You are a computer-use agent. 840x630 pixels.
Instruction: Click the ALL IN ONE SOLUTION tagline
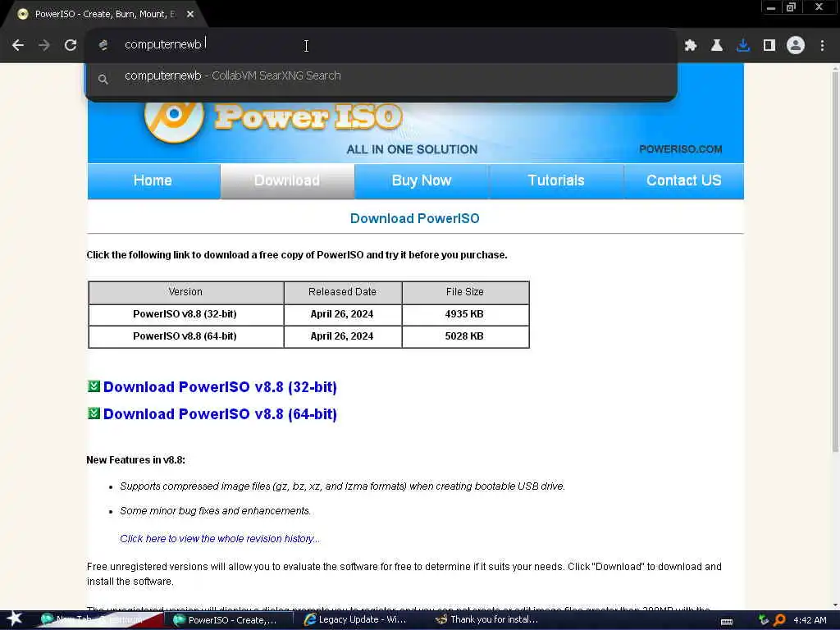[x=412, y=149]
